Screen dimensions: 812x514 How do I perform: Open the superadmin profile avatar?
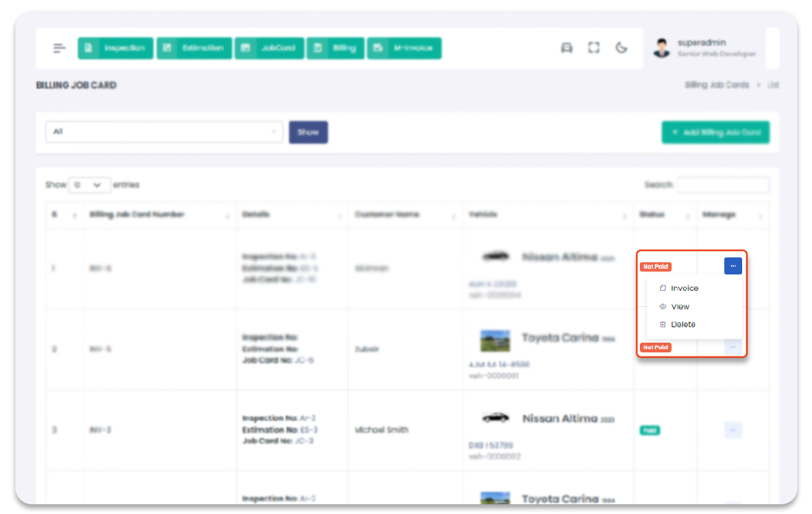pyautogui.click(x=662, y=48)
